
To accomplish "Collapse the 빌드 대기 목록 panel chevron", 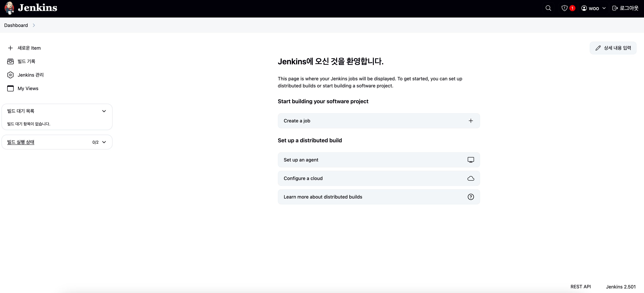I will 104,111.
